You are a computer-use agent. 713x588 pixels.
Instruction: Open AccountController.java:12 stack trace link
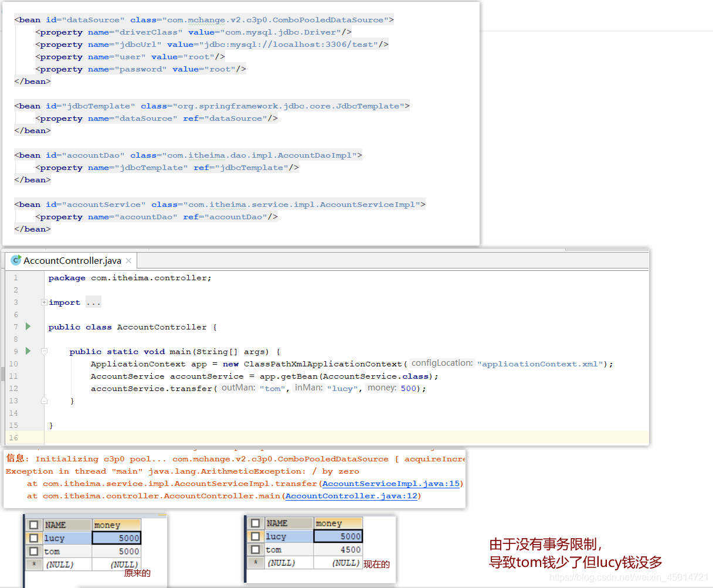click(x=351, y=496)
